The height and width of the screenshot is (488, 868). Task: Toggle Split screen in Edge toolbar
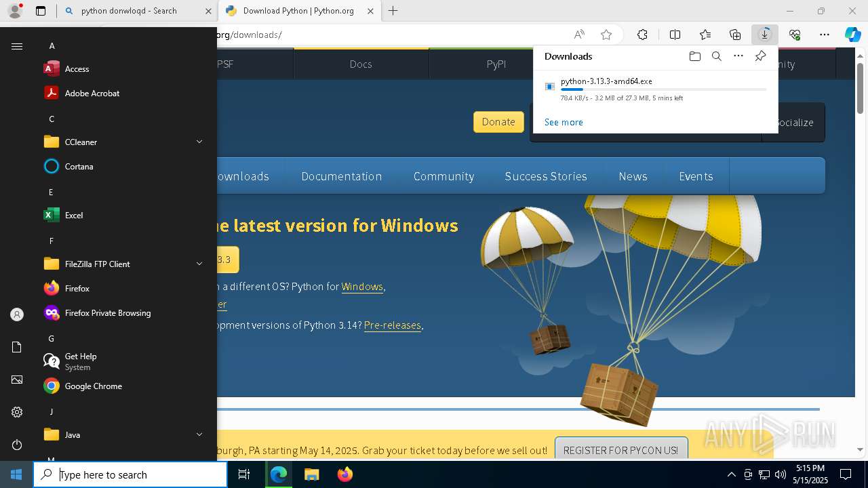pyautogui.click(x=675, y=35)
